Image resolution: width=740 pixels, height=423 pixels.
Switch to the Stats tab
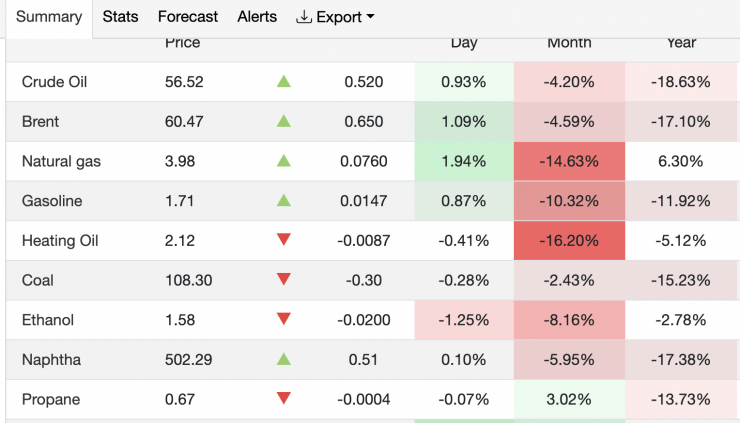120,17
